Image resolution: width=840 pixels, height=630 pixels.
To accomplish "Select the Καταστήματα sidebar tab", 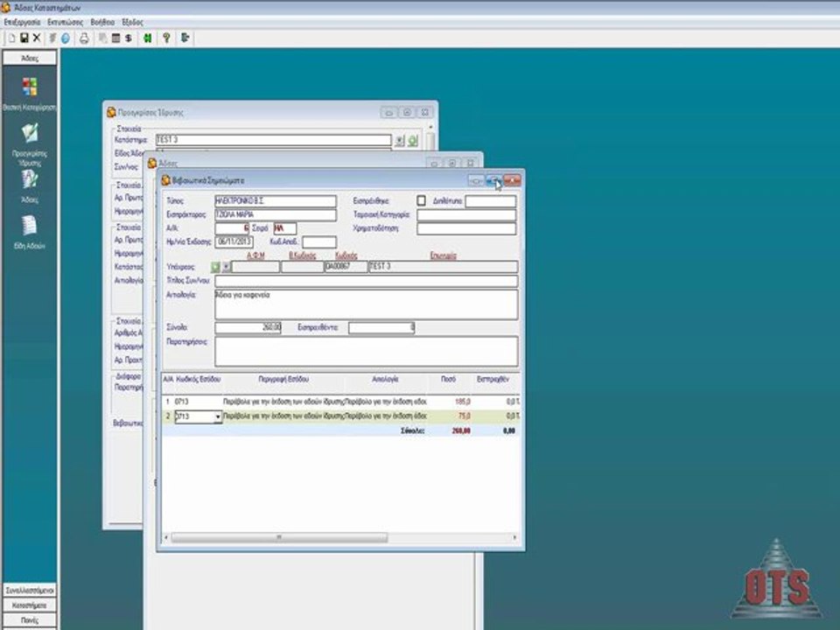I will 30,605.
